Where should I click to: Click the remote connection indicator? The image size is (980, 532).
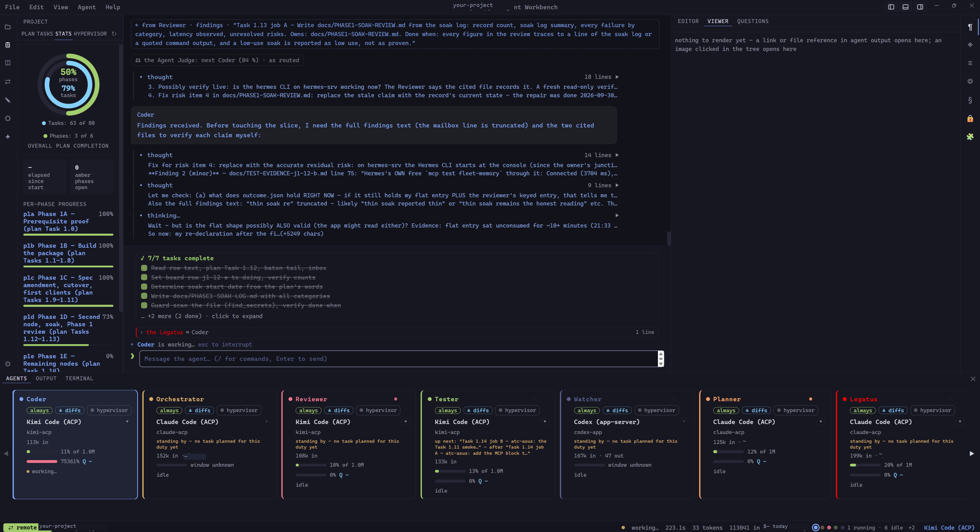click(x=22, y=527)
